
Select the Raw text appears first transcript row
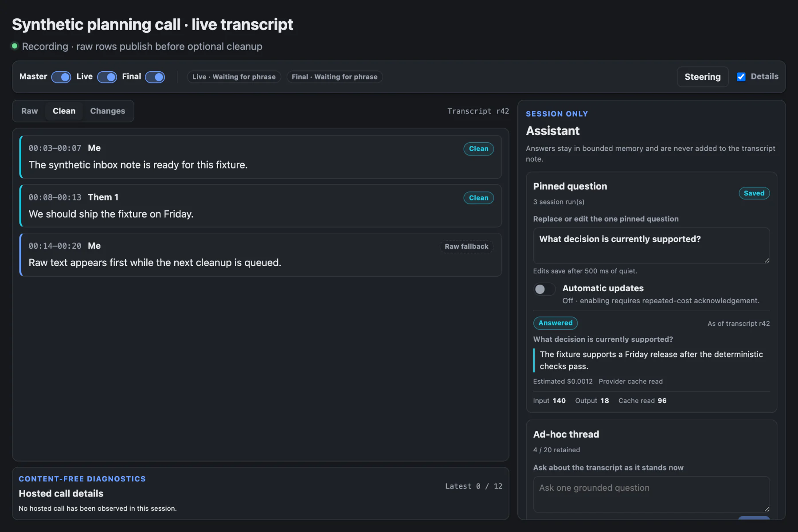261,255
